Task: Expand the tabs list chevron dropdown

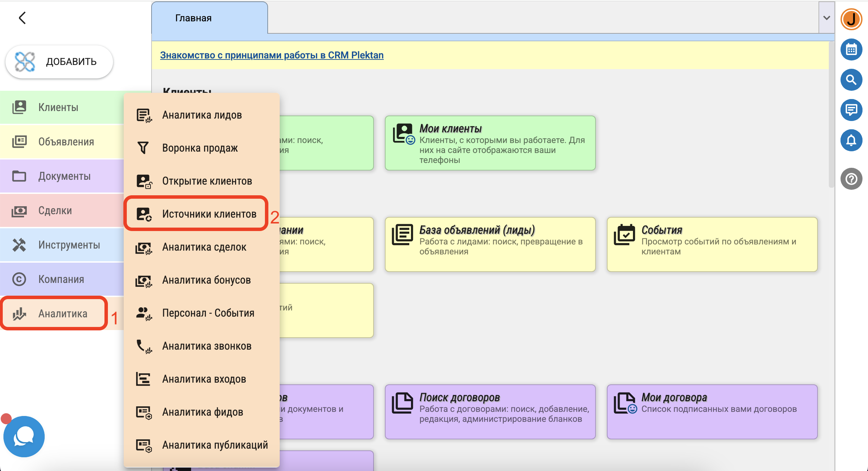Action: pyautogui.click(x=826, y=18)
